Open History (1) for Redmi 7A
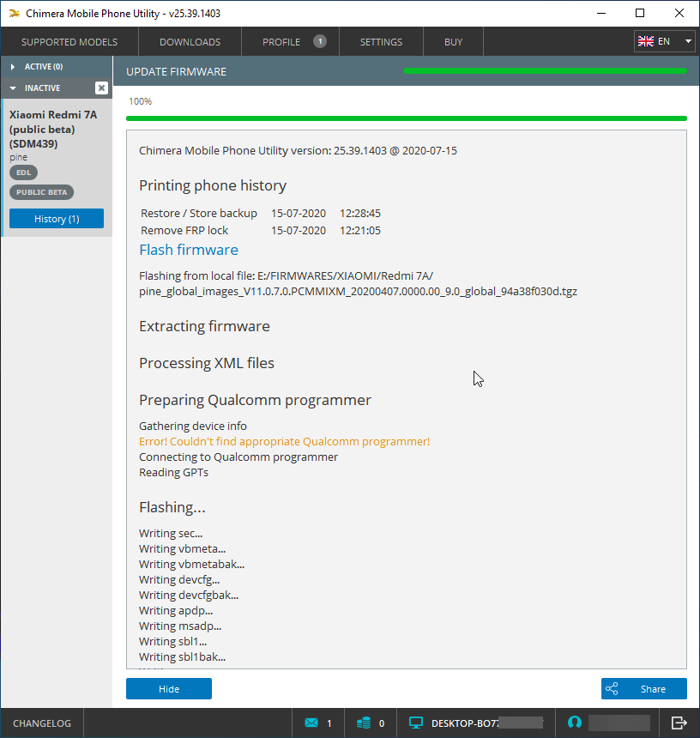700x738 pixels. tap(57, 219)
